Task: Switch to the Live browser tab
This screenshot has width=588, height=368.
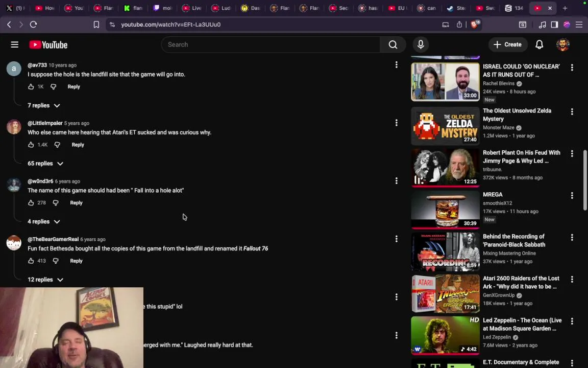Action: (x=192, y=8)
